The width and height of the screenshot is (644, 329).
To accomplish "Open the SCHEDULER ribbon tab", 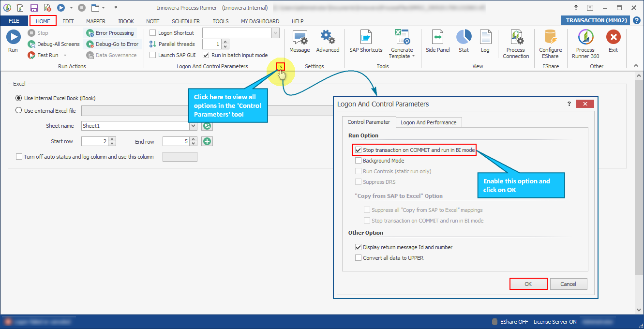I will click(186, 21).
